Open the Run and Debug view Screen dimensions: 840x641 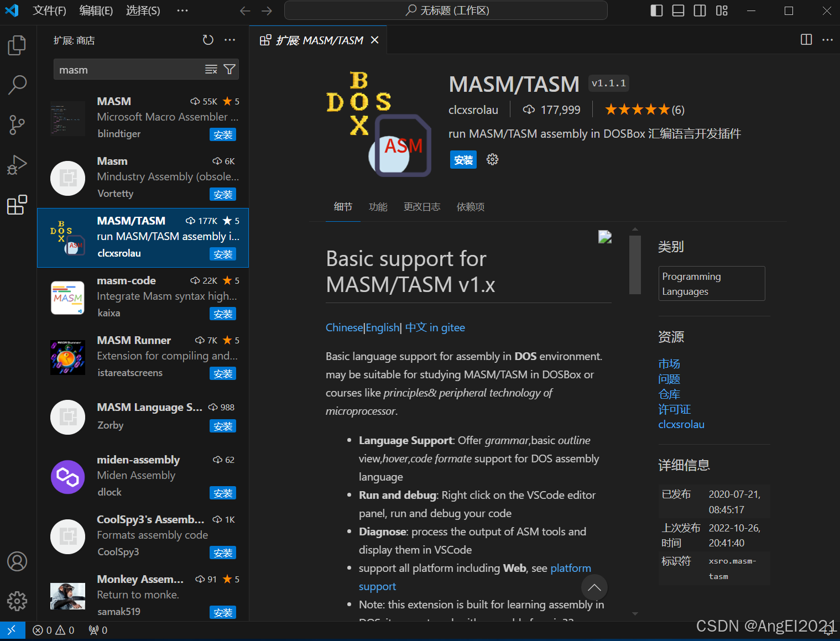tap(17, 165)
